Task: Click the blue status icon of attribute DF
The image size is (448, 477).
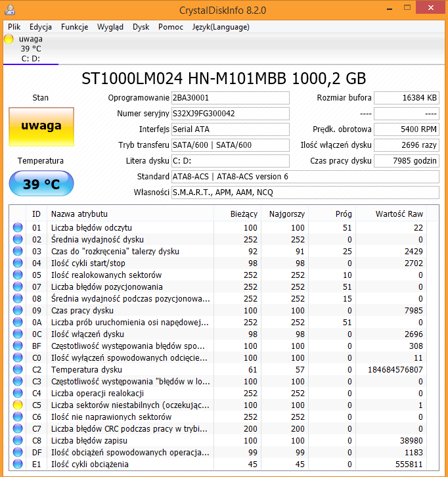Action: click(x=18, y=452)
